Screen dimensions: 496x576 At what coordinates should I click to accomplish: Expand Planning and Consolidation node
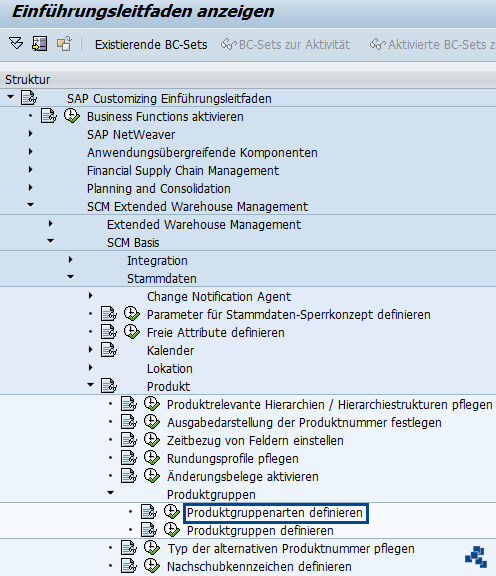coord(30,188)
